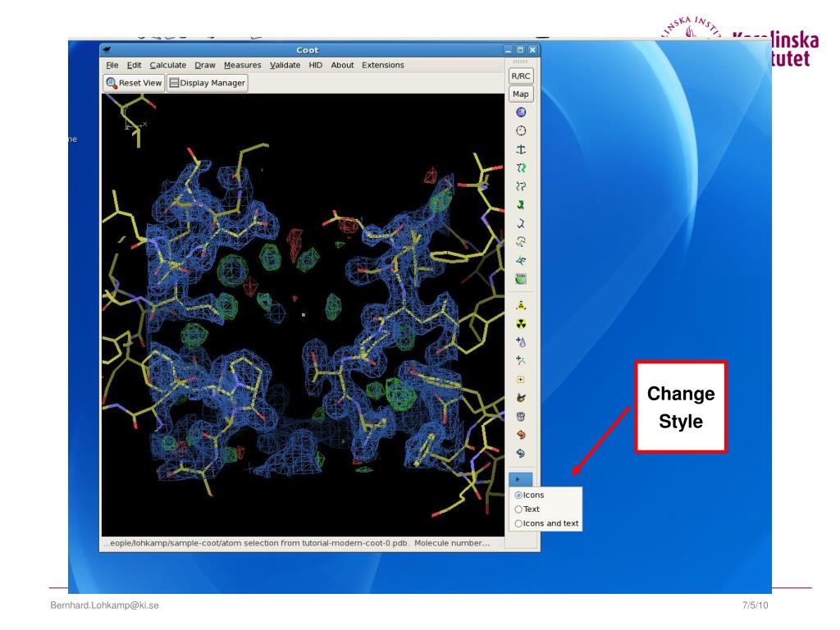Select the Delete trash bin icon

(521, 417)
